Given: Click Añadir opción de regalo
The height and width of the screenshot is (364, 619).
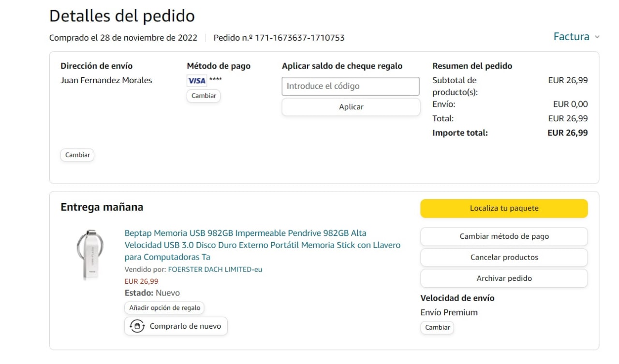Looking at the screenshot, I should coord(164,308).
